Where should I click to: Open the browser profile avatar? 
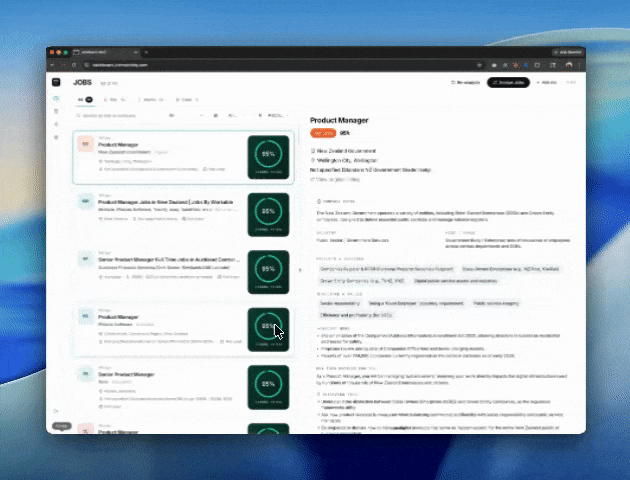pos(569,65)
